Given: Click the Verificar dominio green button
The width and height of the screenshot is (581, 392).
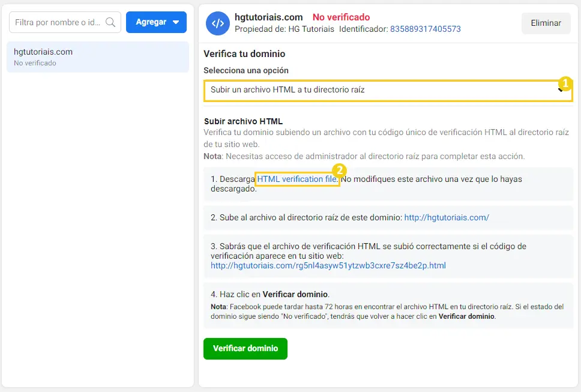Looking at the screenshot, I should coord(245,348).
